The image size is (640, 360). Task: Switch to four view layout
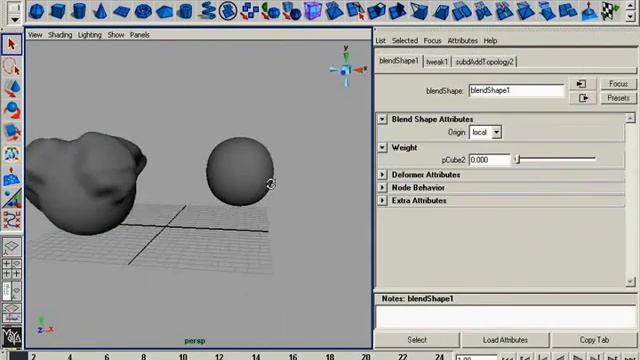[x=11, y=269]
